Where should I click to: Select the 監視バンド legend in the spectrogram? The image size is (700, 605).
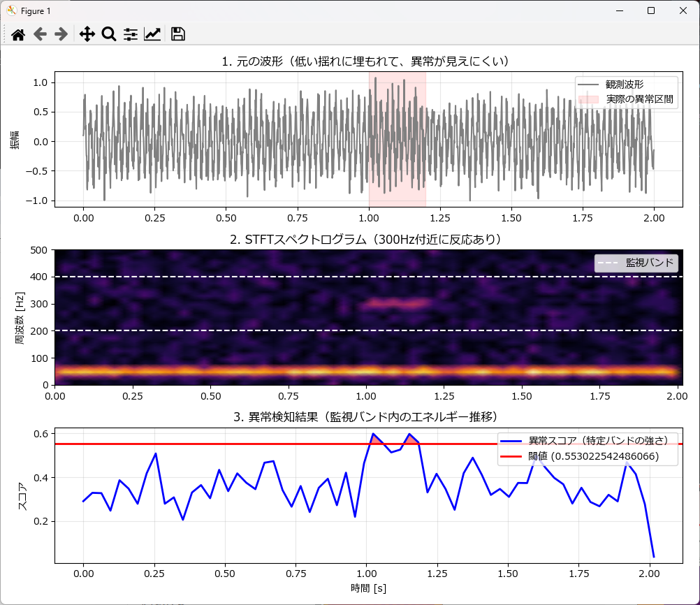[x=636, y=263]
